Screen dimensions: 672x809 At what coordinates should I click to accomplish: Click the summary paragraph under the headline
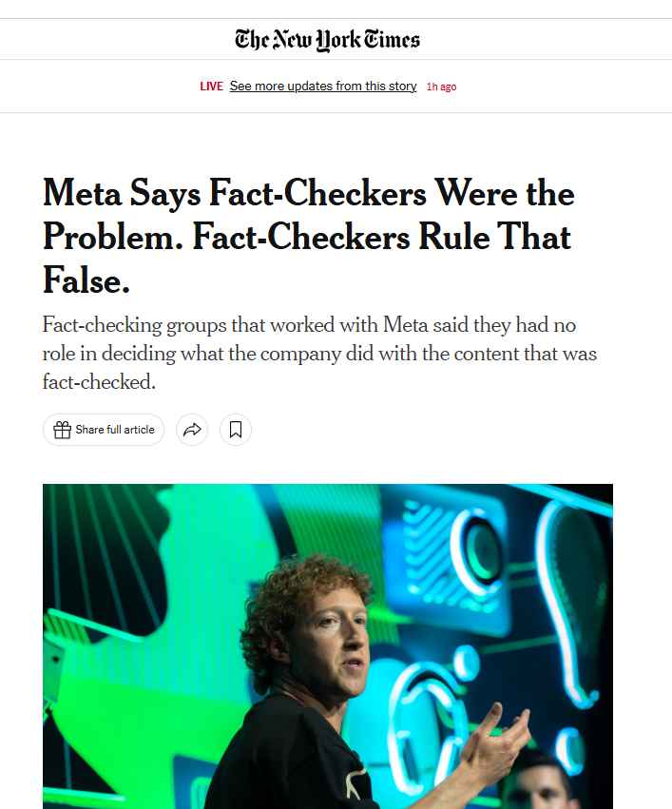pyautogui.click(x=319, y=354)
